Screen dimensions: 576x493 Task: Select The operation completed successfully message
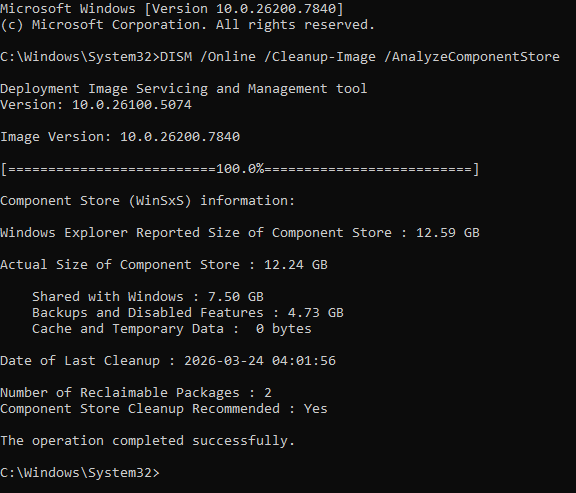click(x=147, y=440)
